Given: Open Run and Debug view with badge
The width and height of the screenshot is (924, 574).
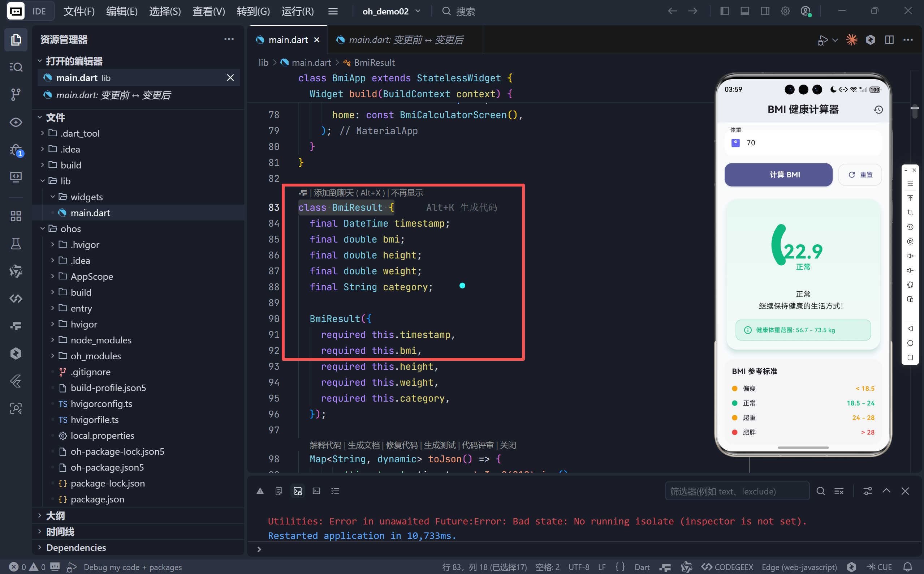Looking at the screenshot, I should pyautogui.click(x=16, y=150).
